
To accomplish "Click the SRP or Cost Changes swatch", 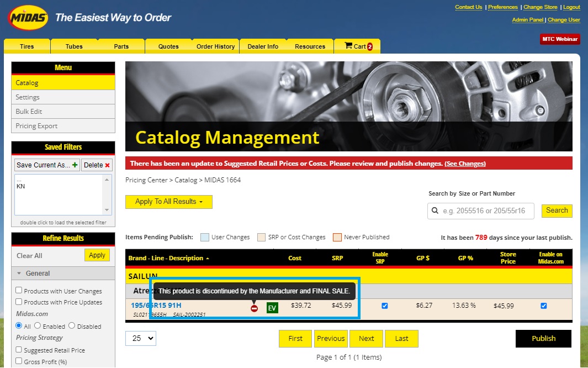I will pos(261,237).
